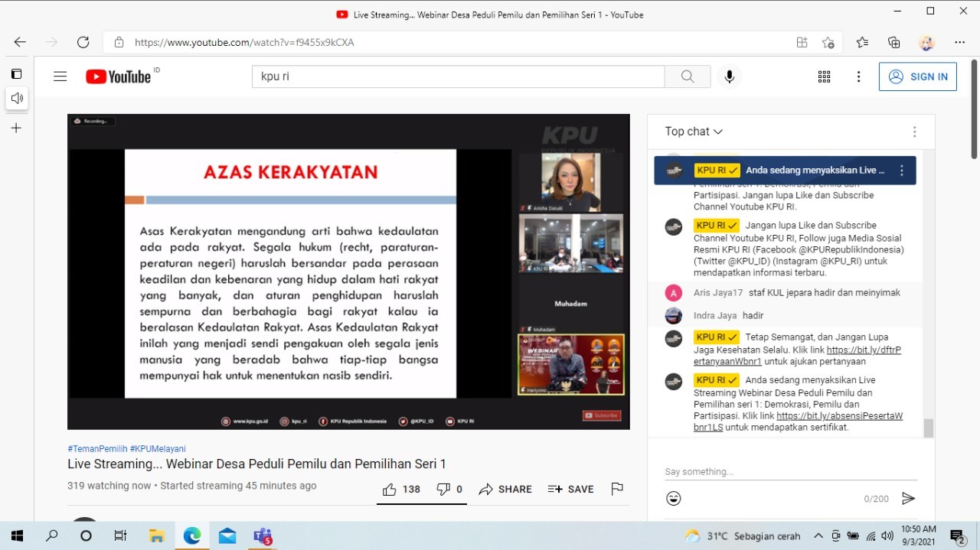Screen dimensions: 980x550
Task: Save the video to a playlist
Action: 571,490
